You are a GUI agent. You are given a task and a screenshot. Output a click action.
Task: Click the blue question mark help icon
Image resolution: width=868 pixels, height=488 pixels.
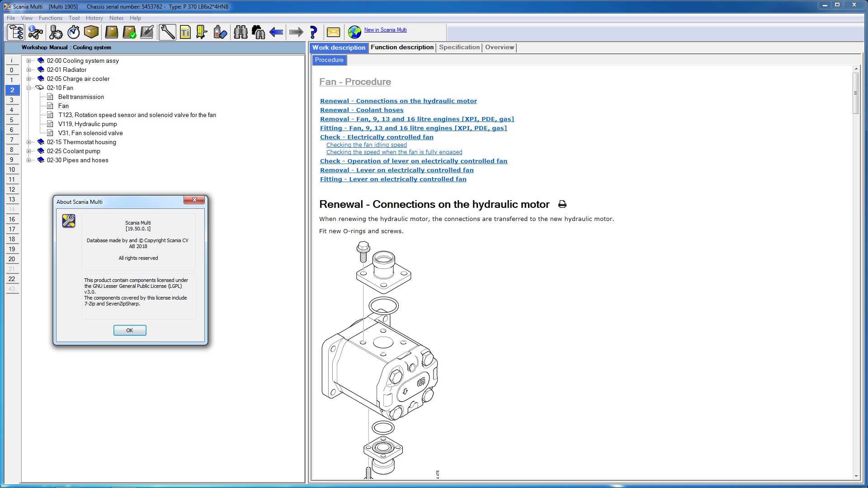click(313, 32)
